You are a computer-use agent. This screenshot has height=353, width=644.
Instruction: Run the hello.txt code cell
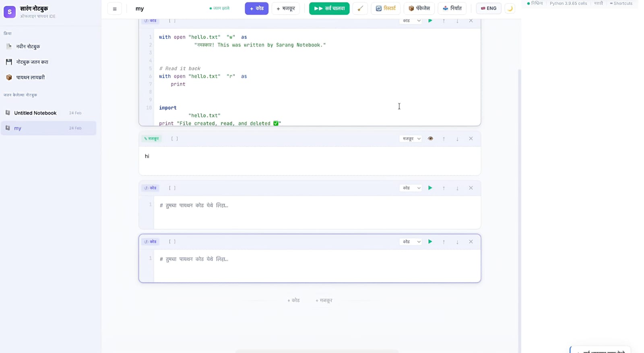(x=430, y=21)
